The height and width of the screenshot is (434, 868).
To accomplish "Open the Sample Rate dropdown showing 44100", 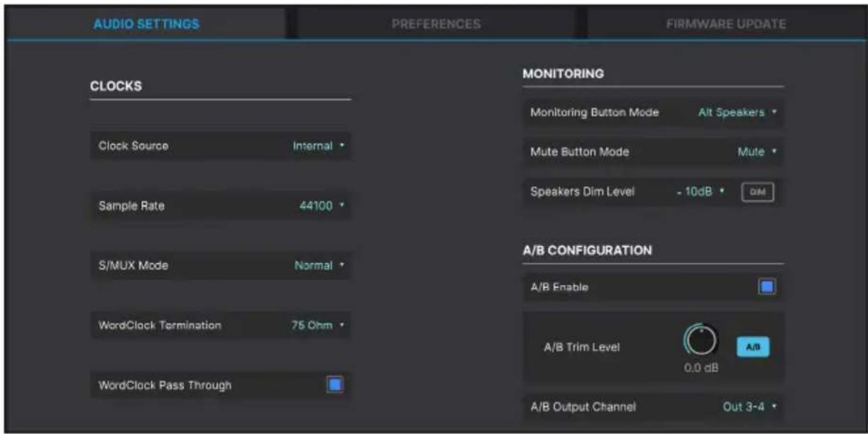I will 322,206.
